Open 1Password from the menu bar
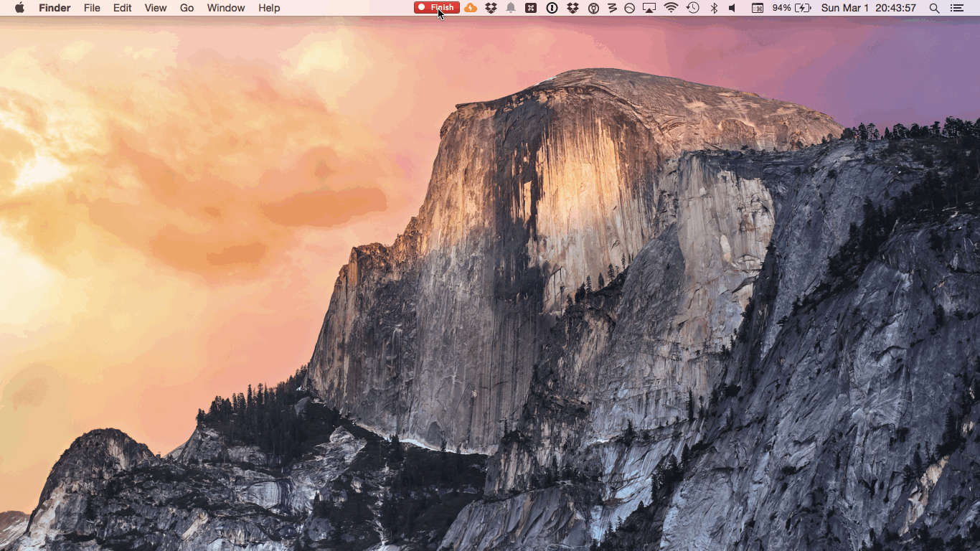 pos(551,8)
